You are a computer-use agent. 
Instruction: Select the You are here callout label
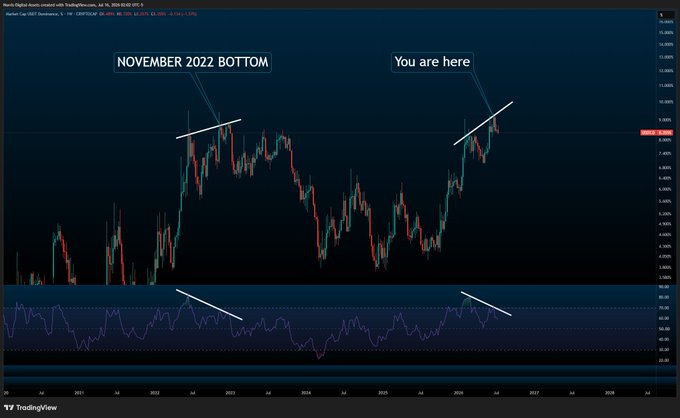click(432, 62)
